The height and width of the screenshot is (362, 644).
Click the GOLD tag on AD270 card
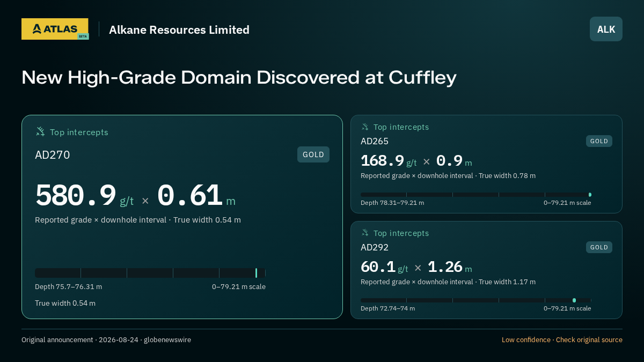(313, 154)
